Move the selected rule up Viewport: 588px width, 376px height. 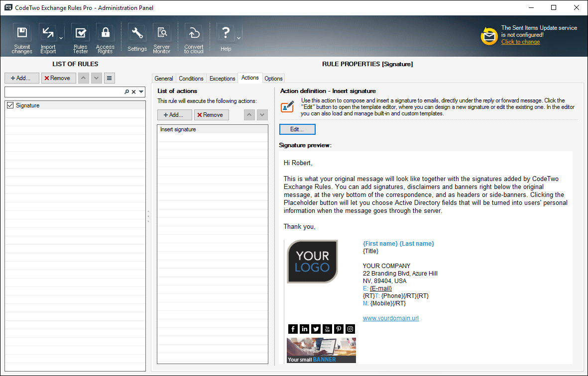tap(84, 78)
